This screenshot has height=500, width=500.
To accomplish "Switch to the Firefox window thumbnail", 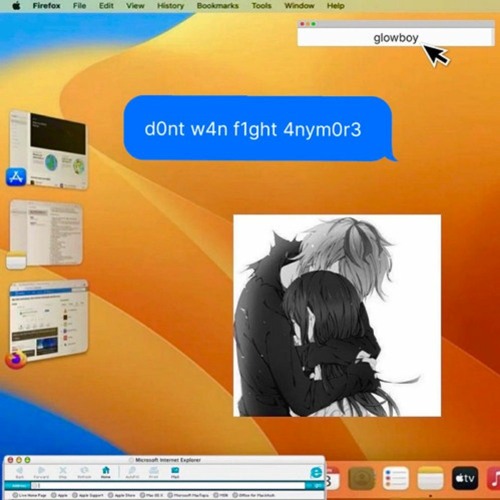I will coord(49,321).
